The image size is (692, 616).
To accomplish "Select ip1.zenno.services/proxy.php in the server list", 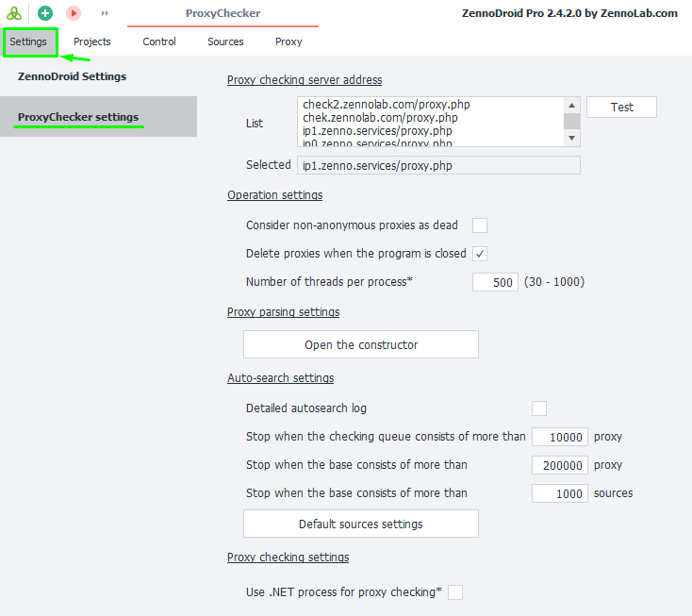I will click(x=377, y=131).
